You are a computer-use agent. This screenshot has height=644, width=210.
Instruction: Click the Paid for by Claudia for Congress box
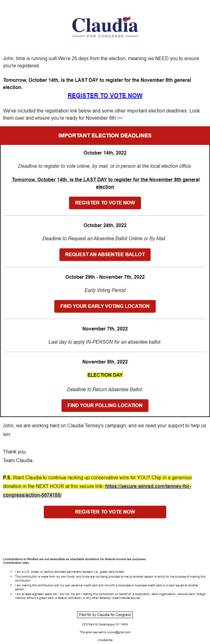click(x=105, y=615)
